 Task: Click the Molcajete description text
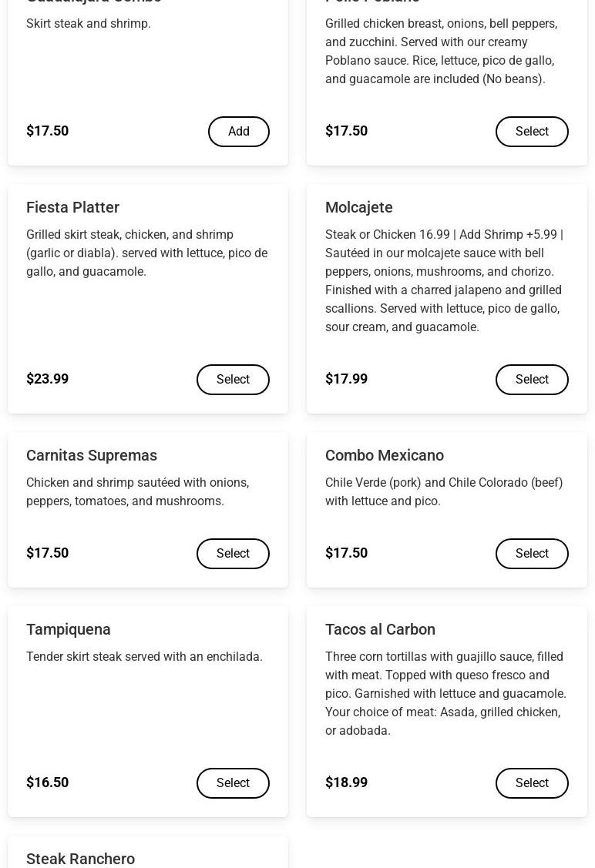(x=444, y=280)
